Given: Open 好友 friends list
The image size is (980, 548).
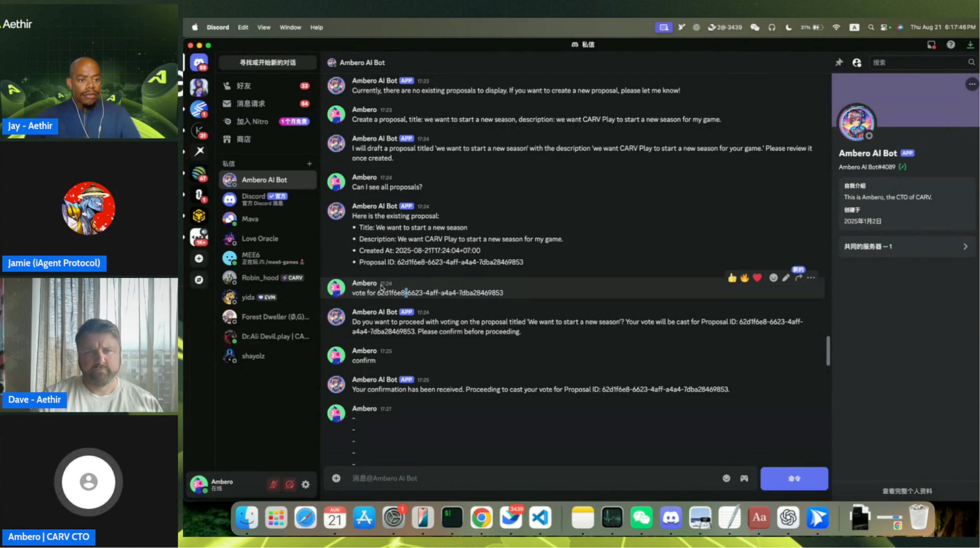Looking at the screenshot, I should coord(267,85).
